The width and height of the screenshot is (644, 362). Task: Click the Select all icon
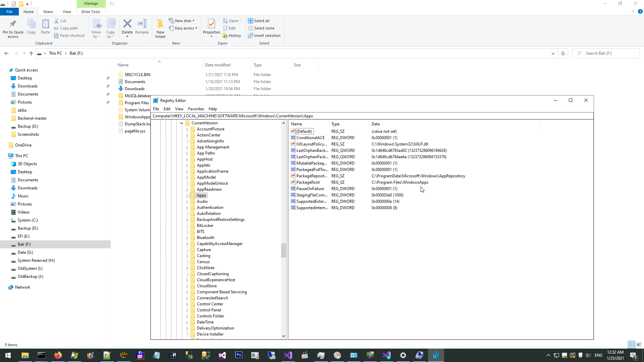point(251,21)
